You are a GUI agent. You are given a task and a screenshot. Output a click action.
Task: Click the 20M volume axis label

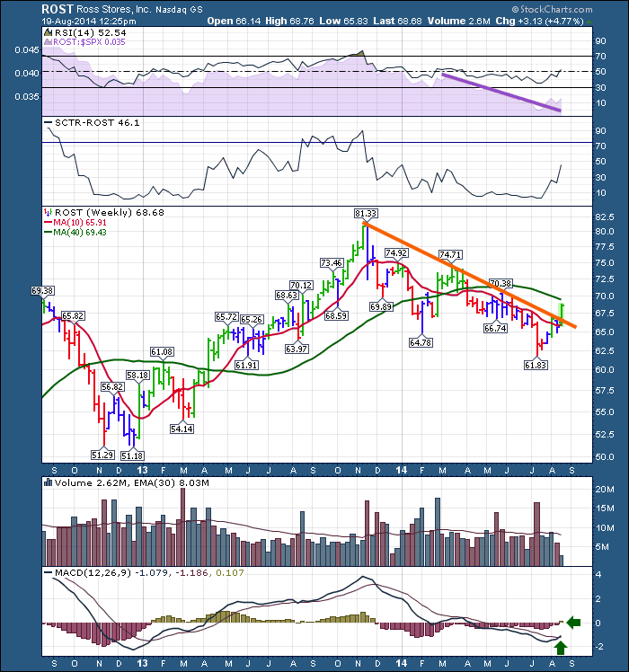(x=605, y=489)
